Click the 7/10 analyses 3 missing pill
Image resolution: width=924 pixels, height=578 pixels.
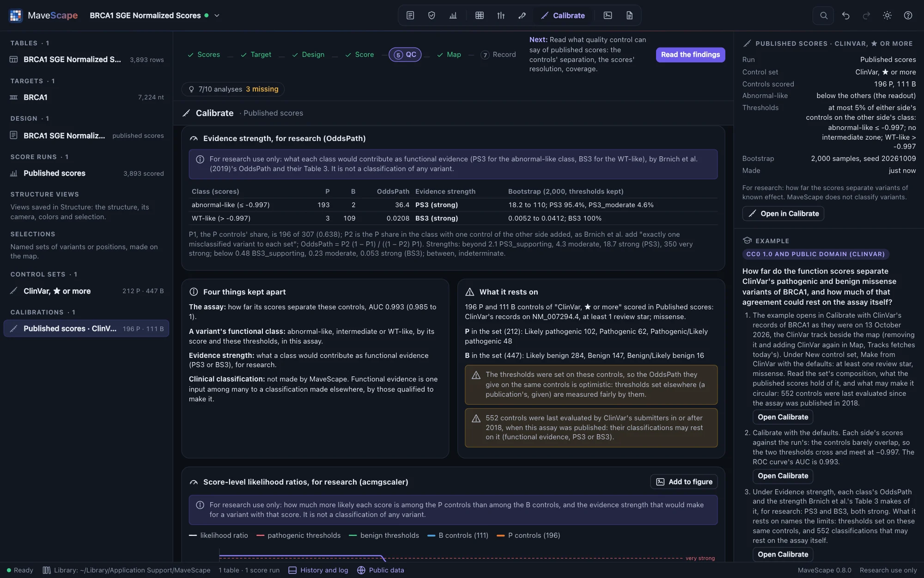pos(233,89)
